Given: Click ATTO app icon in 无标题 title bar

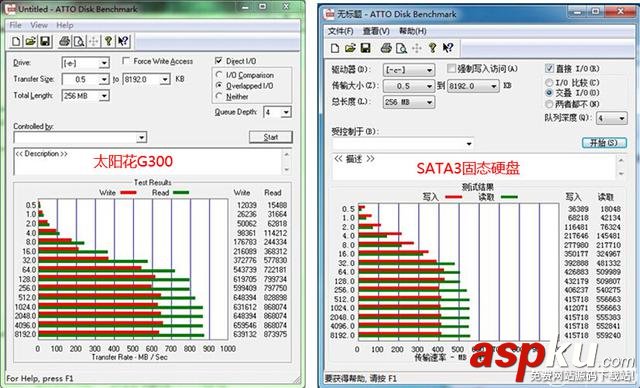Looking at the screenshot, I should [329, 14].
